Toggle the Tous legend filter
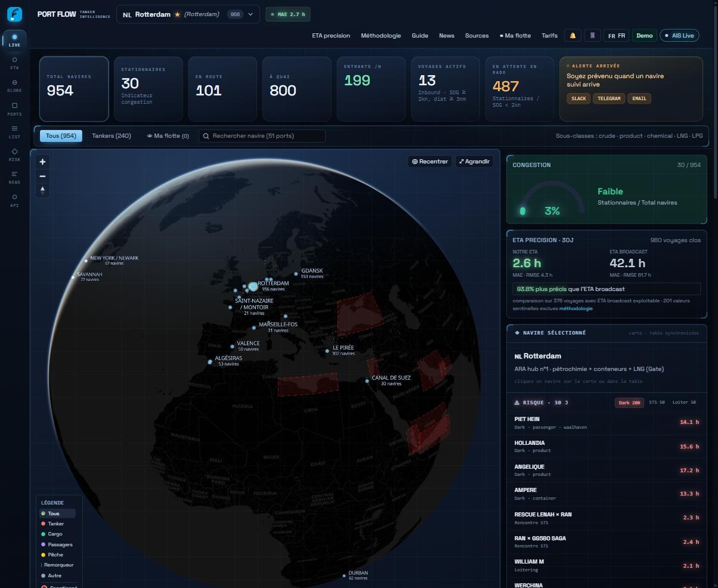The height and width of the screenshot is (588, 718). pyautogui.click(x=57, y=513)
